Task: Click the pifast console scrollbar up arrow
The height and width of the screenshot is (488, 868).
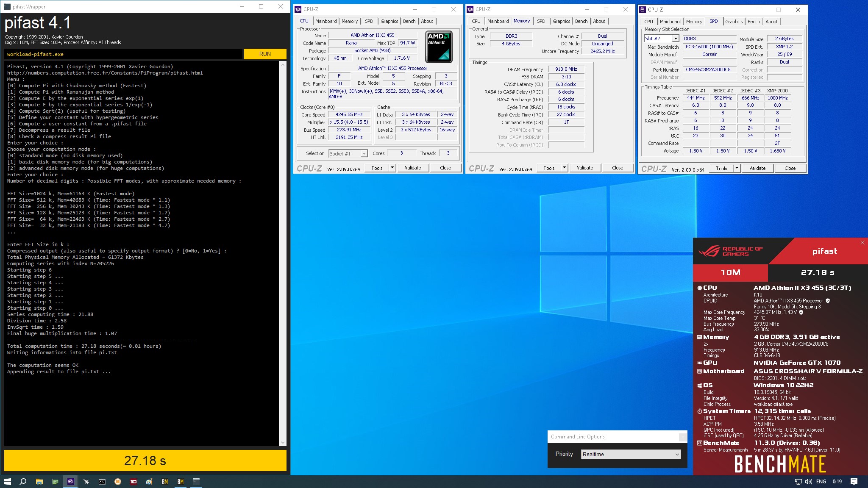Action: point(283,64)
